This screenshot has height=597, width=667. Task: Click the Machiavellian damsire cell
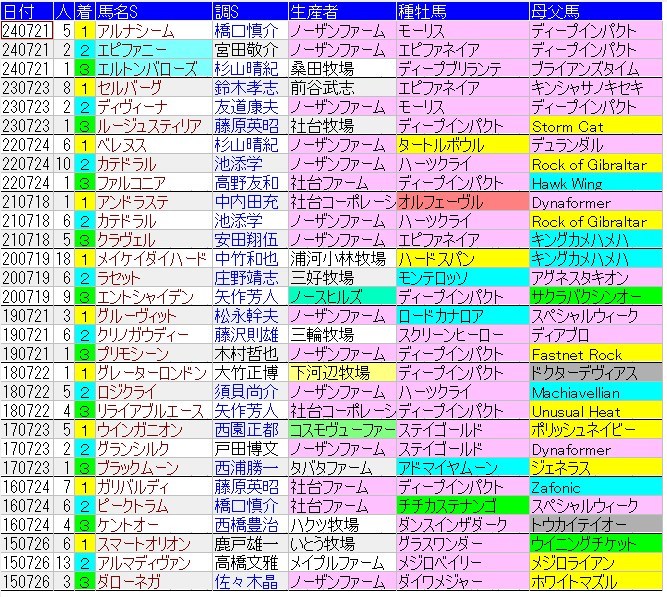coord(596,391)
